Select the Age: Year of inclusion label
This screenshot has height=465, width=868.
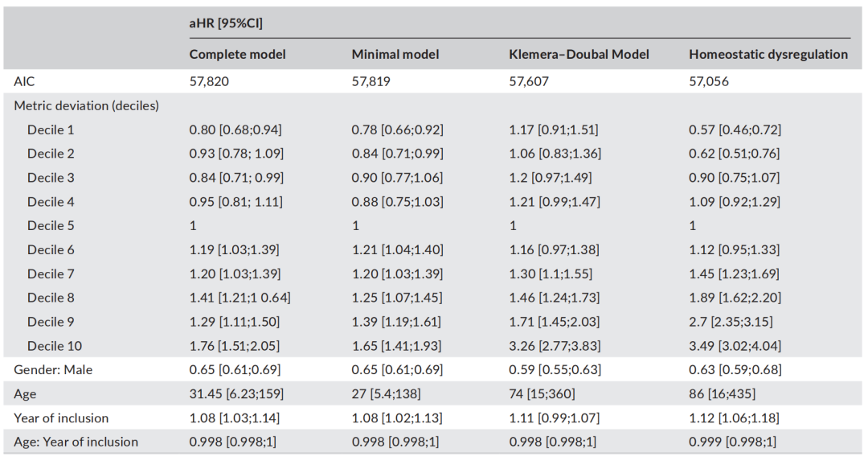[x=76, y=442]
